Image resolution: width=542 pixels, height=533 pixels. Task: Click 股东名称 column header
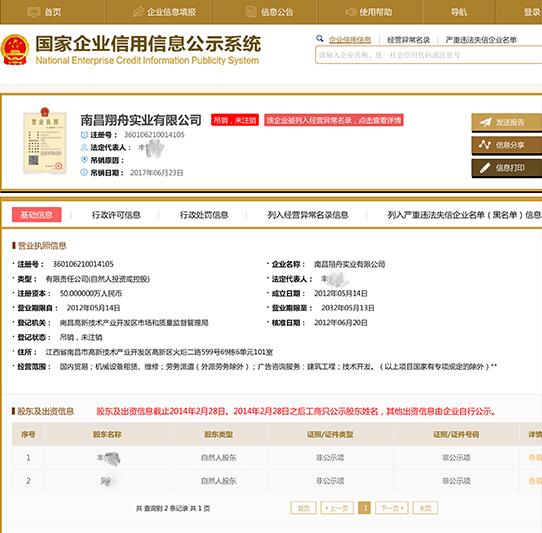107,434
